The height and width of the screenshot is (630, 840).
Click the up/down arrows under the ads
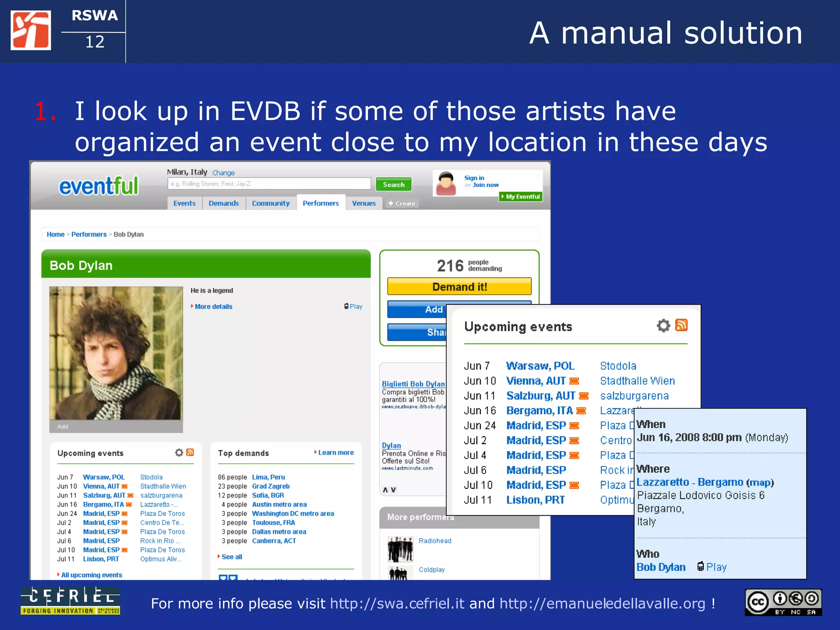click(x=389, y=490)
